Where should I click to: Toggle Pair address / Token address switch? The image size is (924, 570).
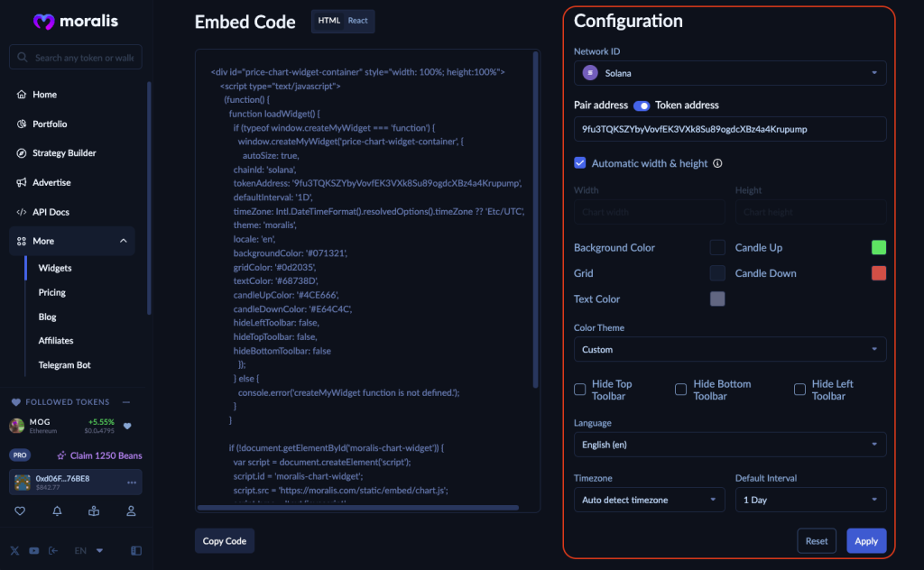point(642,106)
